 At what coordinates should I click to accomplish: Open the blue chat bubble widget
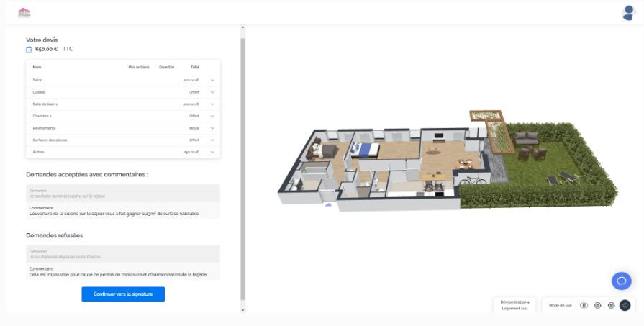[x=622, y=281]
